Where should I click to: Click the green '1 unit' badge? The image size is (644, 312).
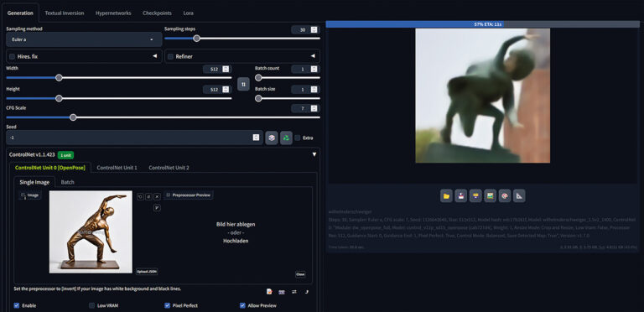65,155
